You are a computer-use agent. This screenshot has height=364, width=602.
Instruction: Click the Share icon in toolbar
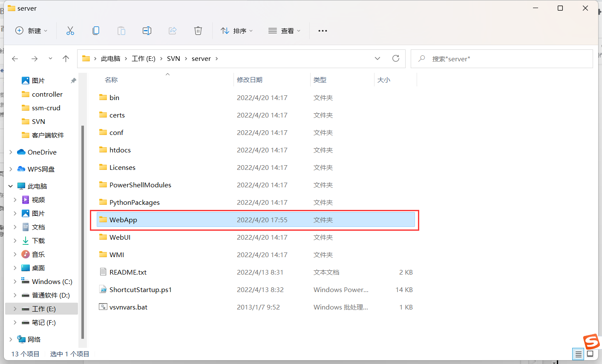(173, 31)
